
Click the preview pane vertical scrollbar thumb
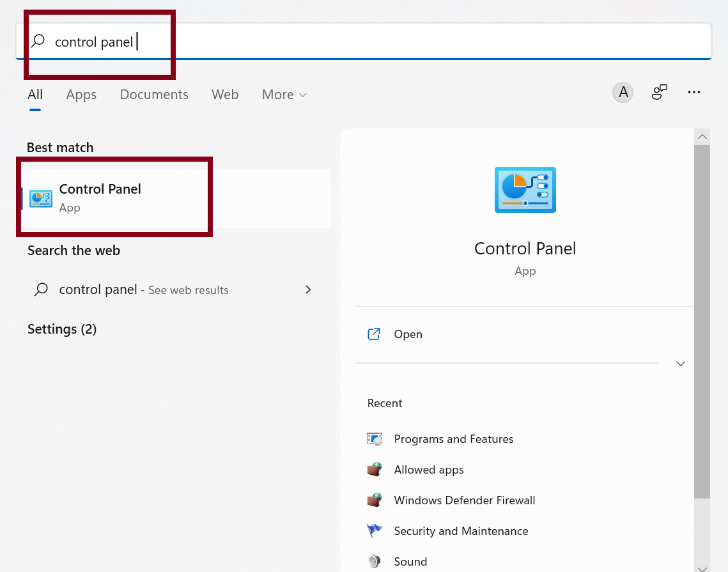702,321
